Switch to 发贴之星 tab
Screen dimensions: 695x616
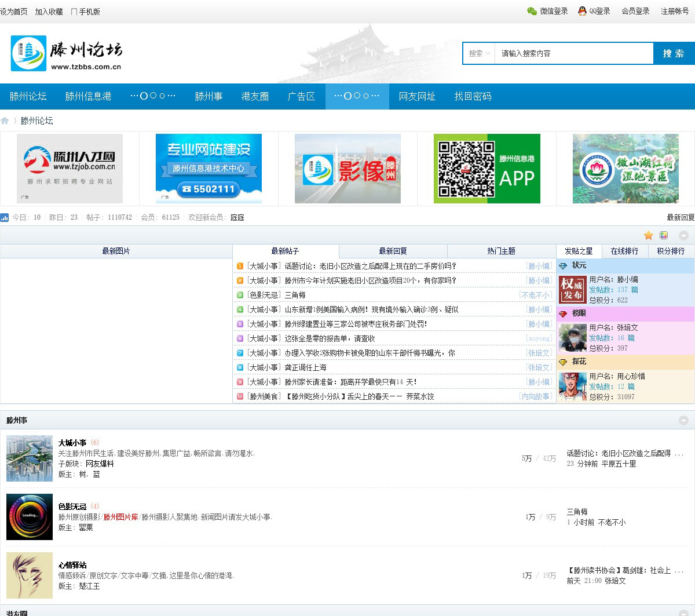(579, 251)
